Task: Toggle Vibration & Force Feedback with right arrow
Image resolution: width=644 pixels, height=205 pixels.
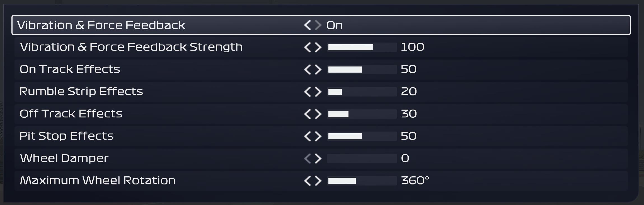Action: coord(318,25)
